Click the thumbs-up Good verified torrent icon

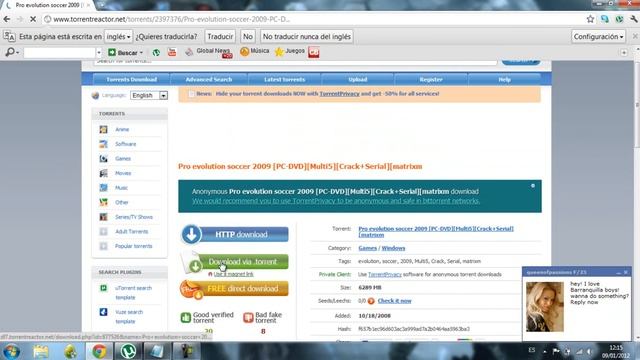tap(186, 318)
